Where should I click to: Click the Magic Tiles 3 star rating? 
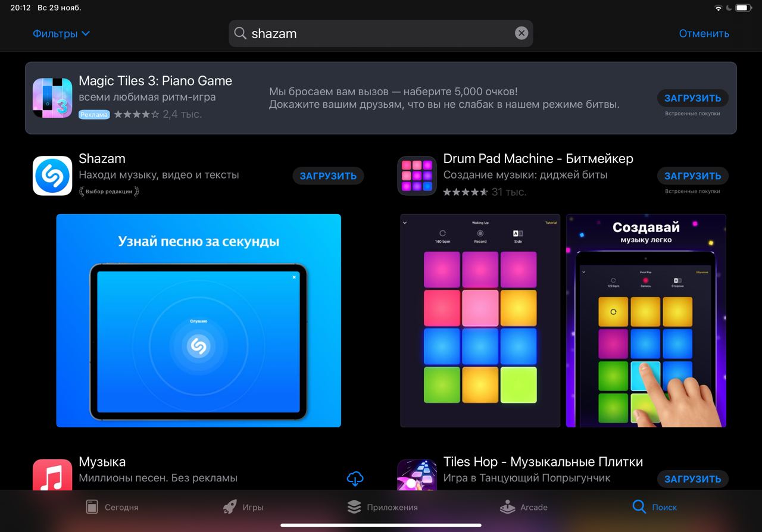tap(136, 114)
